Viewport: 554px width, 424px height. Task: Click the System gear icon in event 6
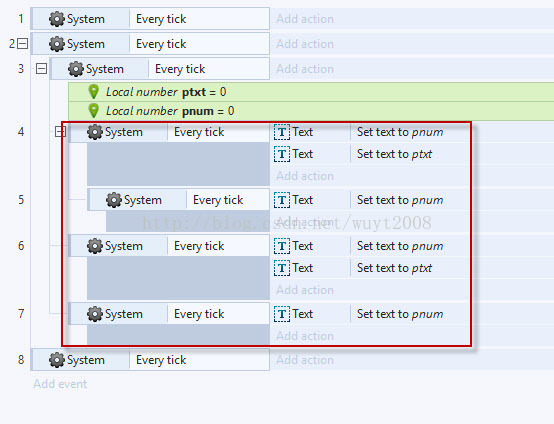point(95,246)
